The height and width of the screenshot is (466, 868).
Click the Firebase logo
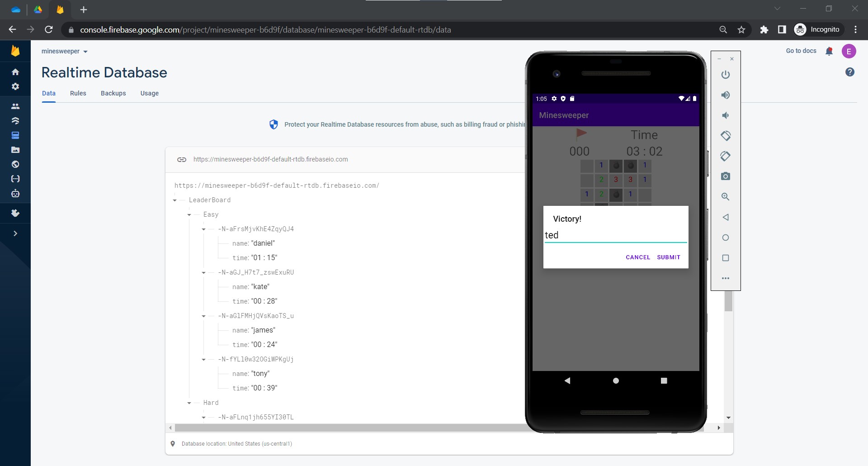coord(15,51)
